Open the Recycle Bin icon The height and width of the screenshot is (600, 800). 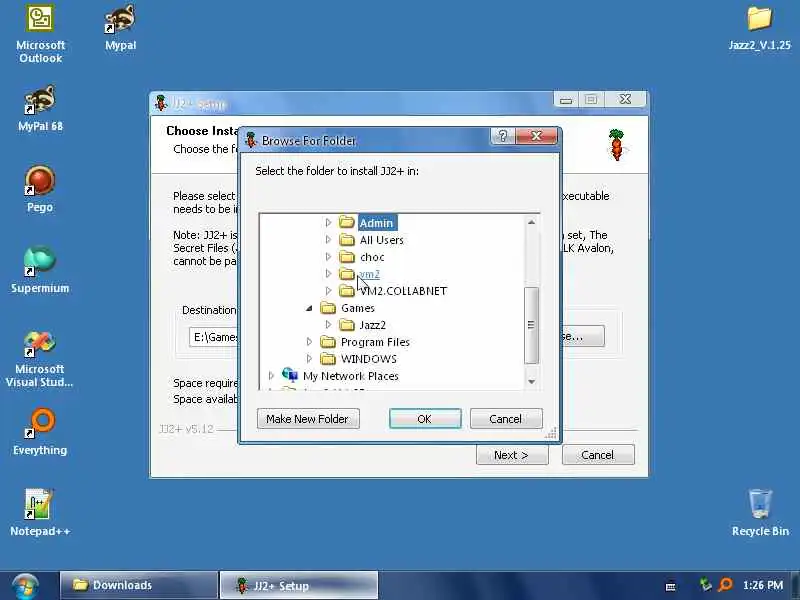click(760, 512)
